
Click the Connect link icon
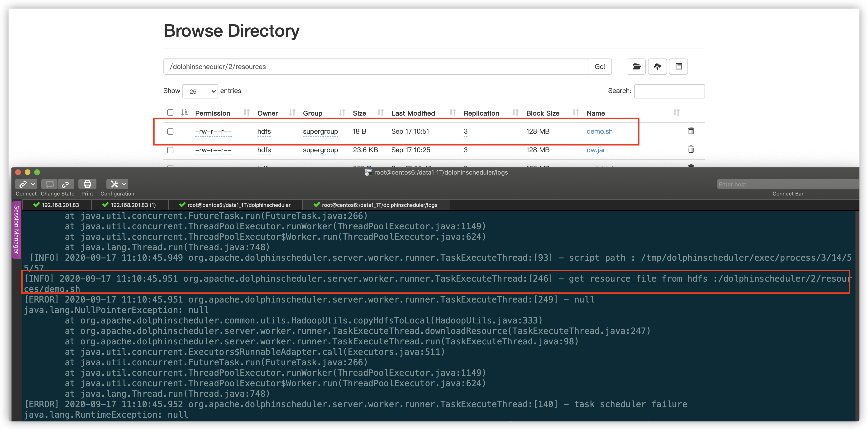(x=23, y=184)
